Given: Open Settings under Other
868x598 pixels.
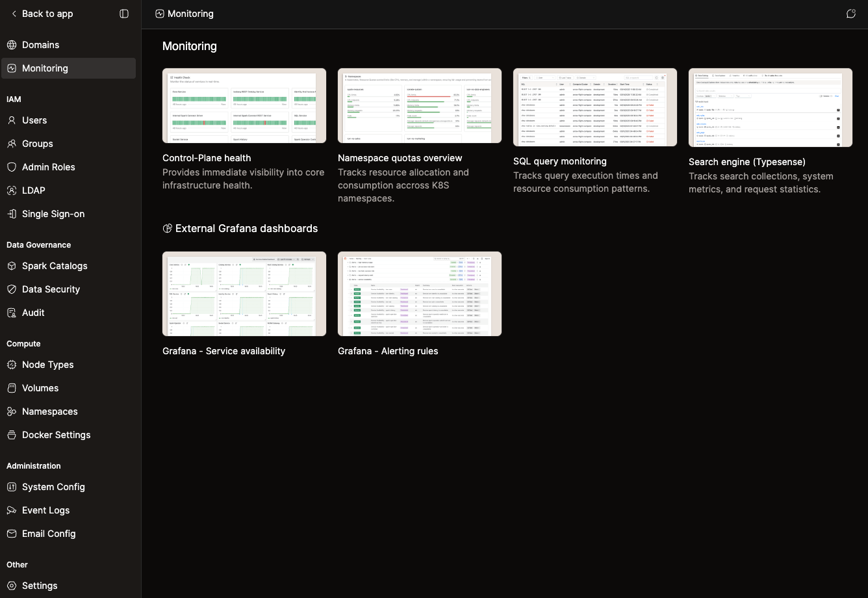Looking at the screenshot, I should point(68,586).
